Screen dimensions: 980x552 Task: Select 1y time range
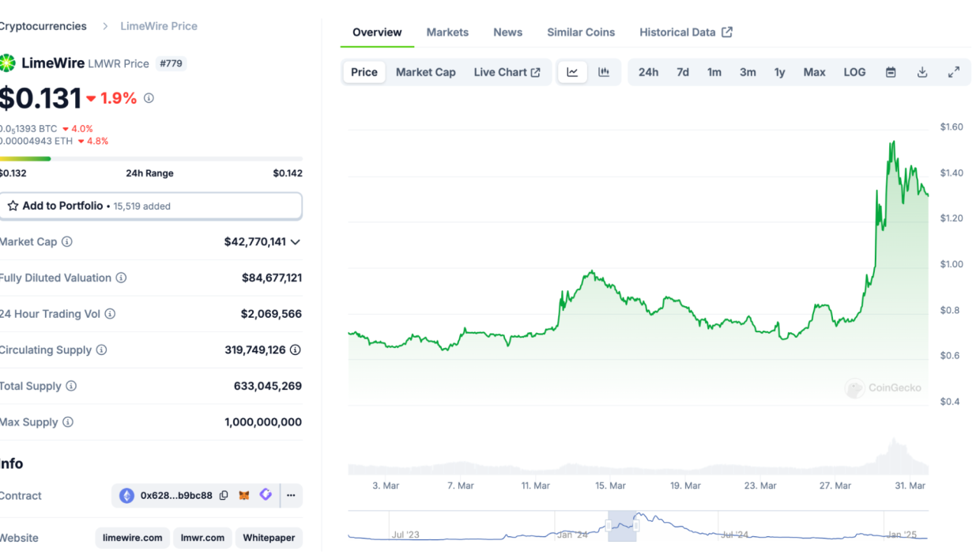point(779,72)
